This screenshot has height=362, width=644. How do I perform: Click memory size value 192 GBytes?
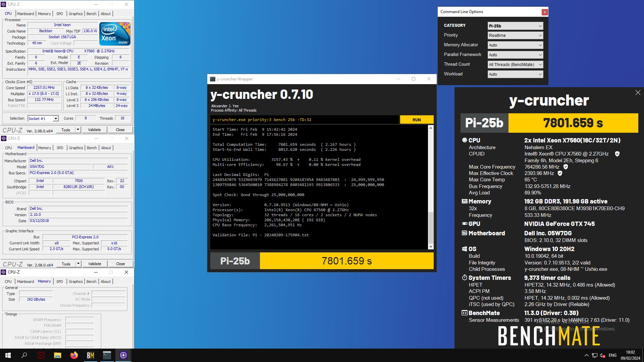click(x=36, y=299)
